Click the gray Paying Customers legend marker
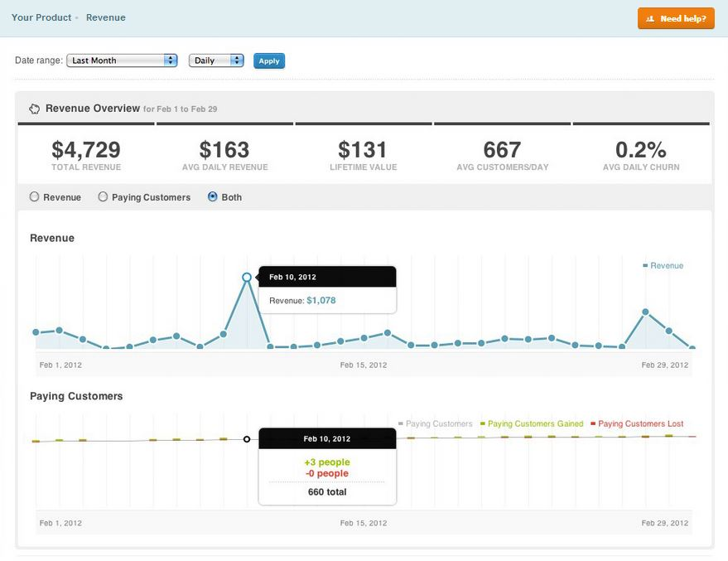 click(401, 423)
